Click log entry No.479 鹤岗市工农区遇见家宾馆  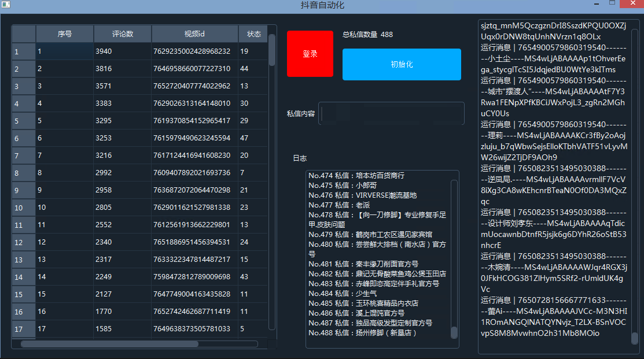370,235
